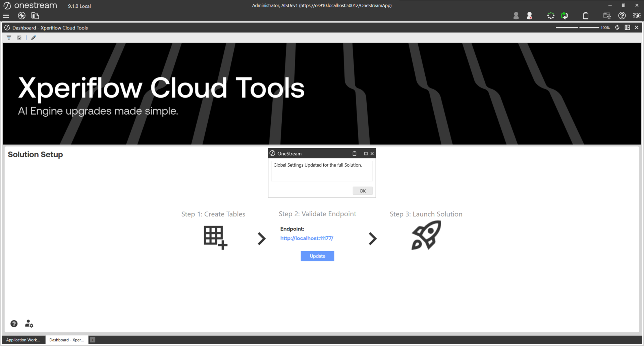This screenshot has height=346, width=644.
Task: Click the pencil edit dashboard icon
Action: [x=34, y=38]
